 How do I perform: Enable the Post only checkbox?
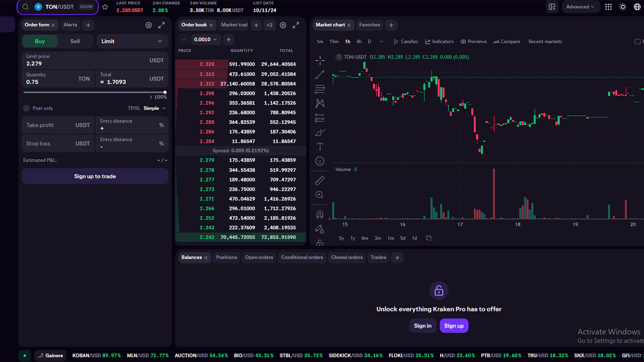[x=26, y=108]
